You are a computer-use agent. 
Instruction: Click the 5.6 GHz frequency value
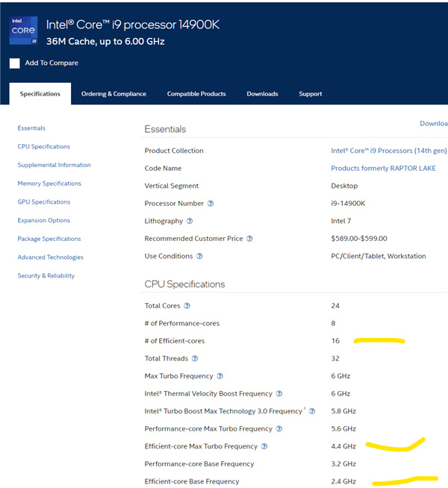[343, 429]
